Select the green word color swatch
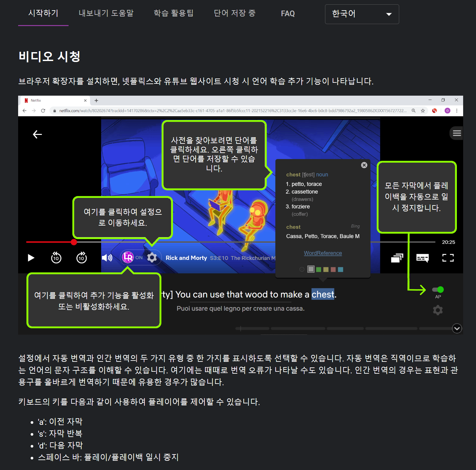476x470 pixels. [x=319, y=269]
